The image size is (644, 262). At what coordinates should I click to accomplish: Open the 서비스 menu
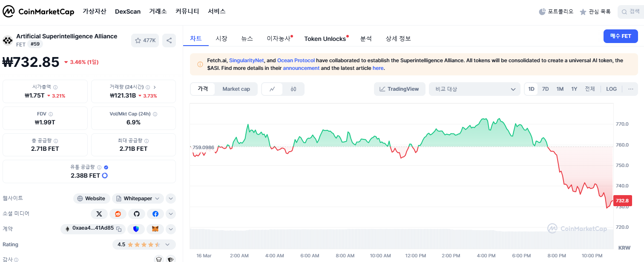point(217,12)
